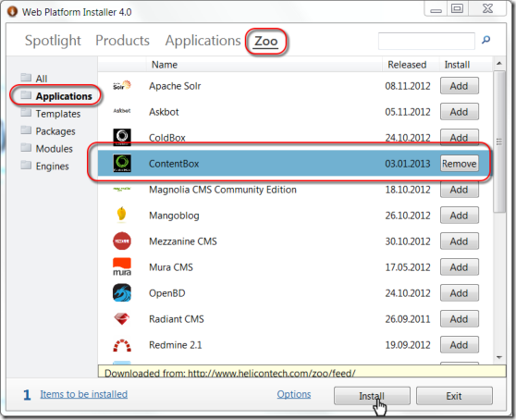516x420 pixels.
Task: Add Mezzanine CMS
Action: click(459, 241)
